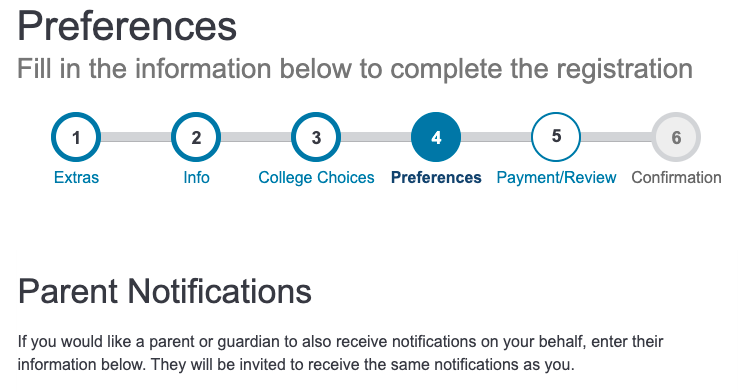Select the step 2 circle icon

(x=196, y=137)
